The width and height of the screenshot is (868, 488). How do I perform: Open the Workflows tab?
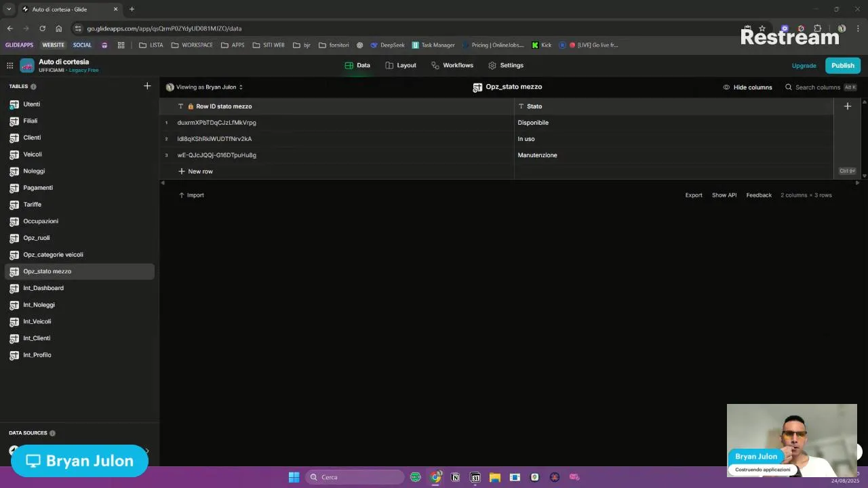pyautogui.click(x=452, y=66)
